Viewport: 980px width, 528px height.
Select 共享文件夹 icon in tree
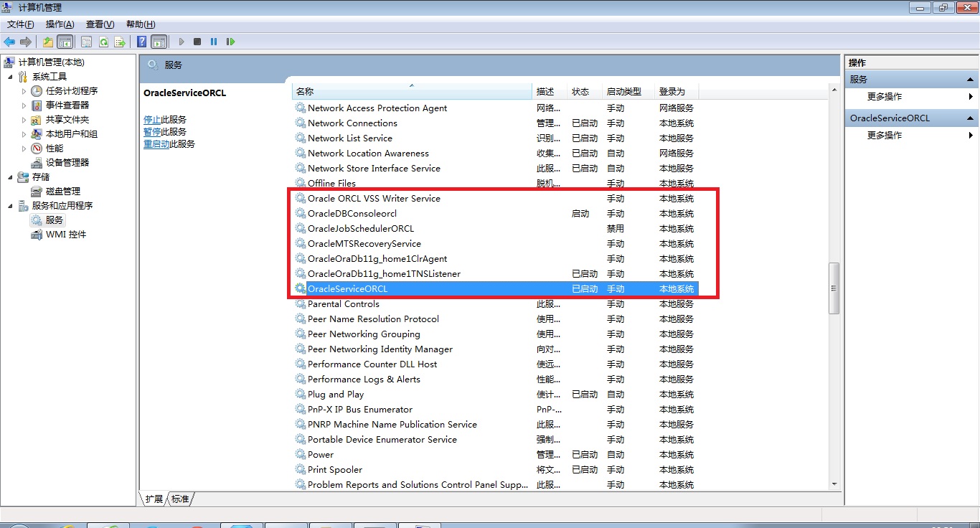[37, 120]
